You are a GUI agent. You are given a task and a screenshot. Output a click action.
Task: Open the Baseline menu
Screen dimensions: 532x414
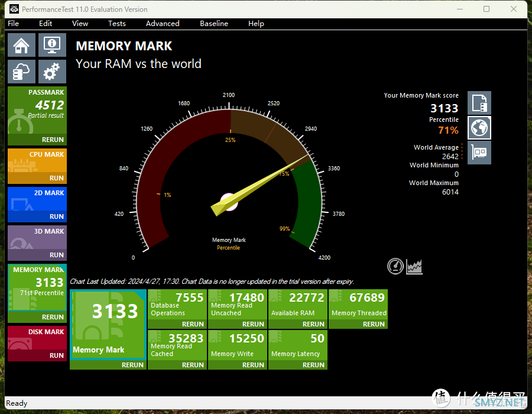click(214, 24)
